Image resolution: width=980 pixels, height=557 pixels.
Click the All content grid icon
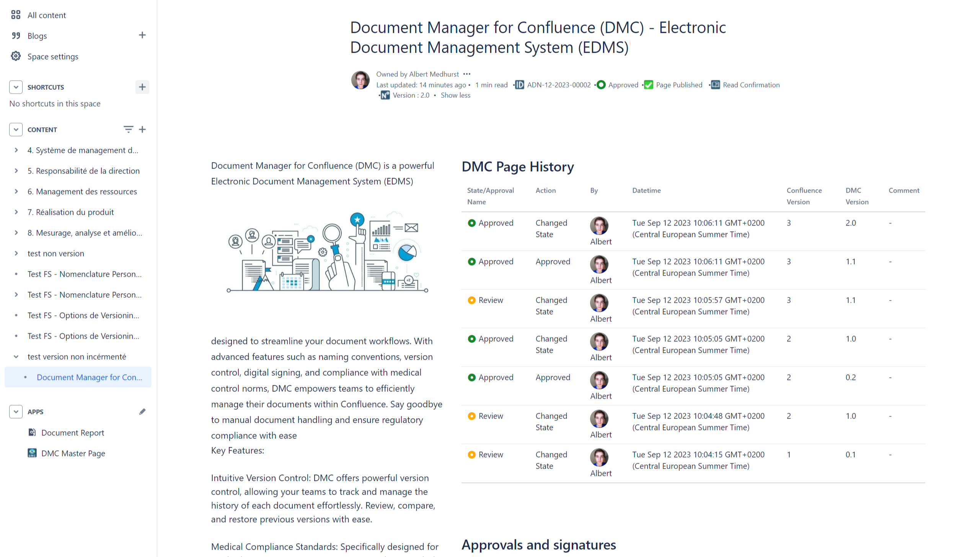[16, 15]
